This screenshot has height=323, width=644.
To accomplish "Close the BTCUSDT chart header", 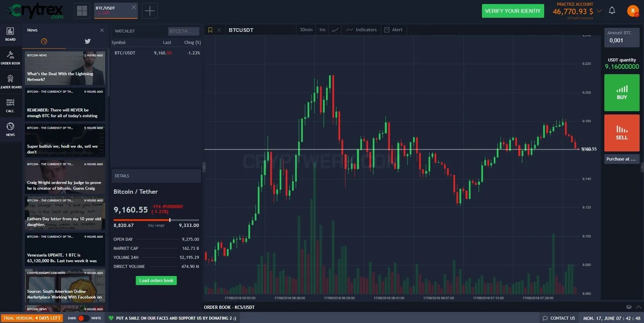I will [x=219, y=30].
